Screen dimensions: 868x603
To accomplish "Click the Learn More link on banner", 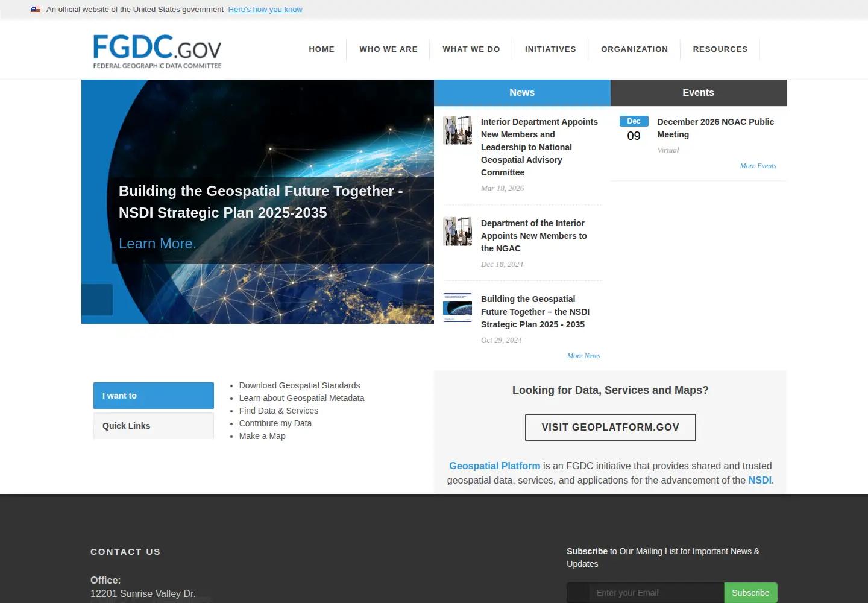I will [157, 244].
